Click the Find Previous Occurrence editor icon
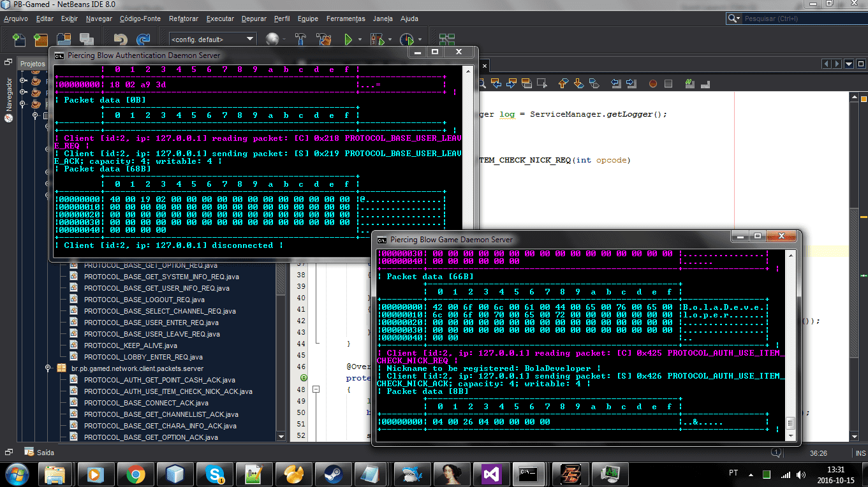The height and width of the screenshot is (487, 868). [x=496, y=83]
